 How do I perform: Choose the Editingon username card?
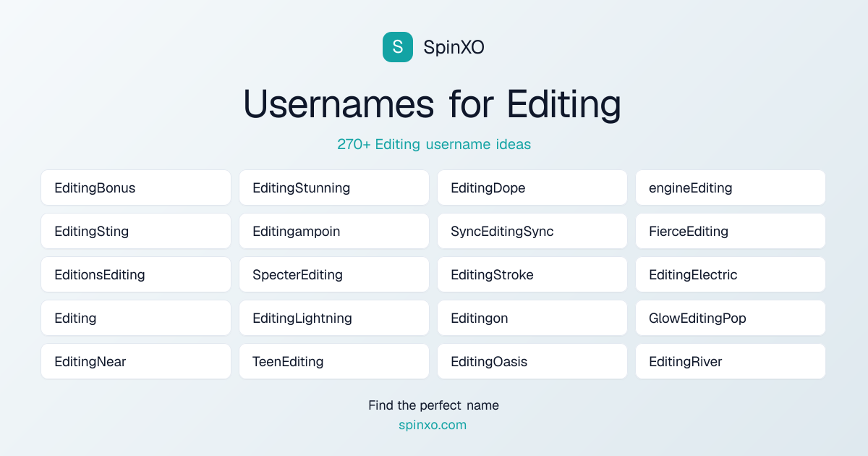coord(532,318)
